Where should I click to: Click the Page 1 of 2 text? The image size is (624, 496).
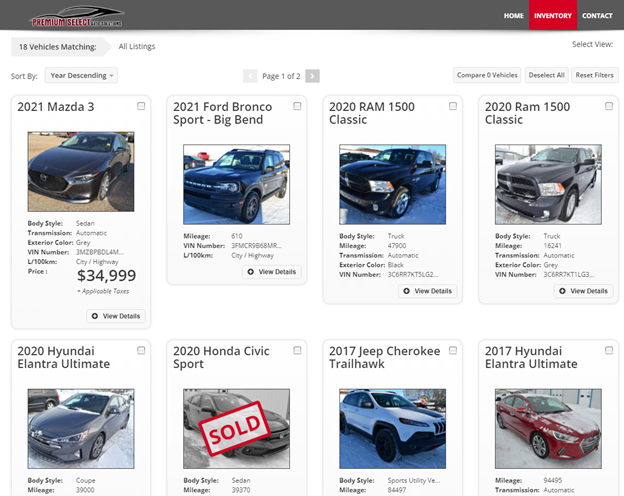(281, 76)
